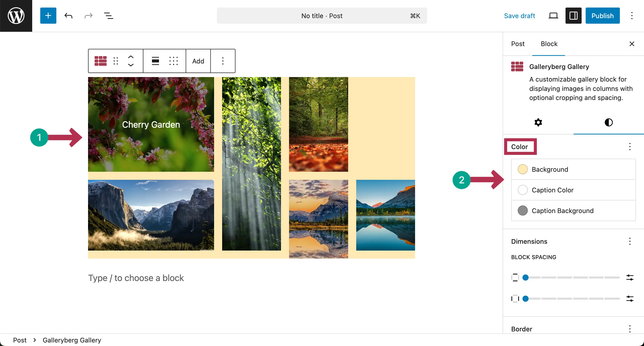This screenshot has width=644, height=346.
Task: Open the document overview list icon
Action: pyautogui.click(x=108, y=16)
